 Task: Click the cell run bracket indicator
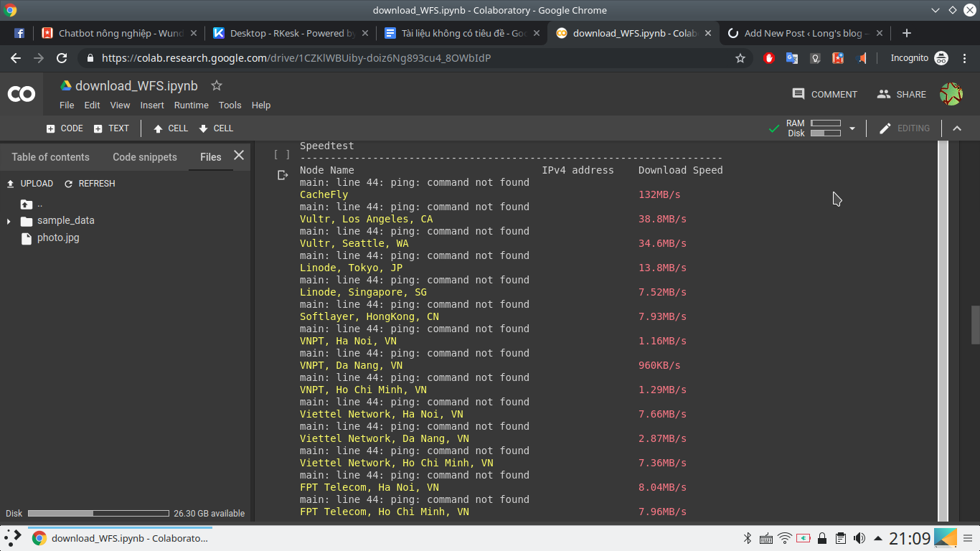(x=282, y=154)
